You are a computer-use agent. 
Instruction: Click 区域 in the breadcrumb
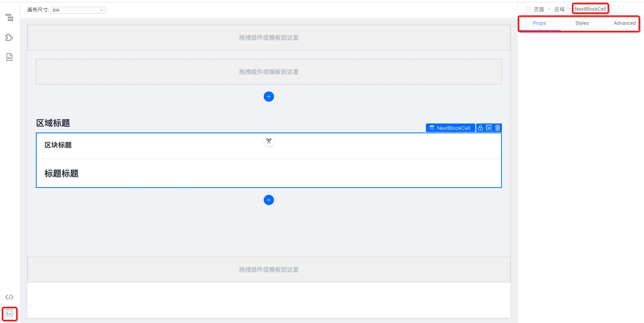tap(559, 9)
